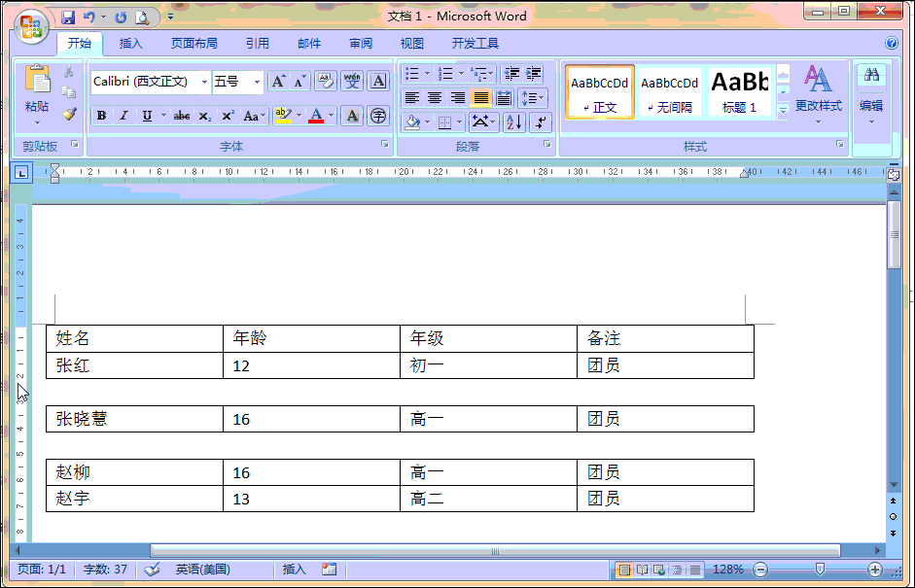Select the subscript icon

pos(203,115)
